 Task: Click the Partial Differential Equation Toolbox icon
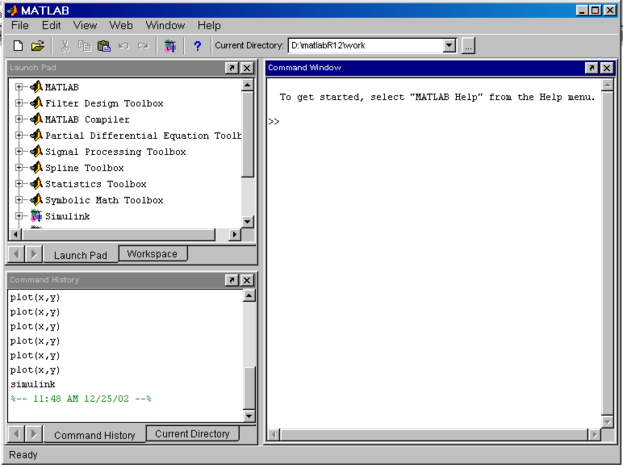pyautogui.click(x=37, y=135)
